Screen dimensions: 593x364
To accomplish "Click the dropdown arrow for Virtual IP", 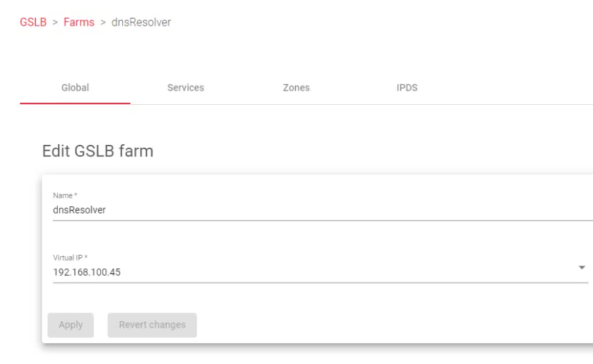I will 582,267.
